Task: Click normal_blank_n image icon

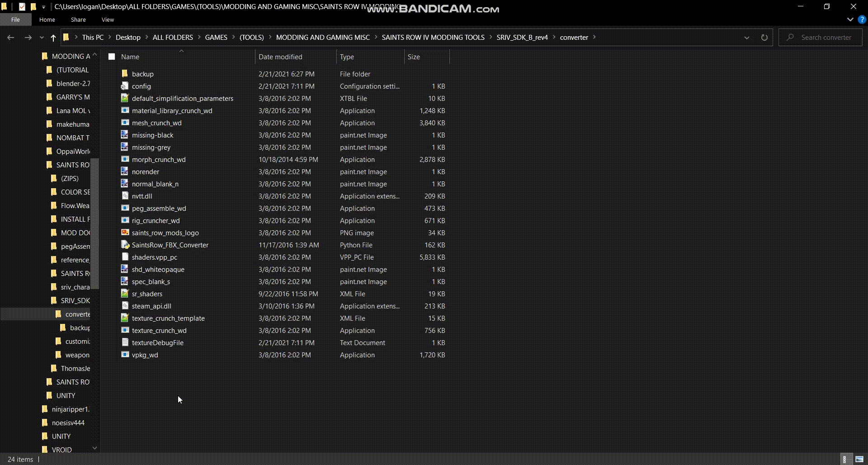Action: point(125,184)
